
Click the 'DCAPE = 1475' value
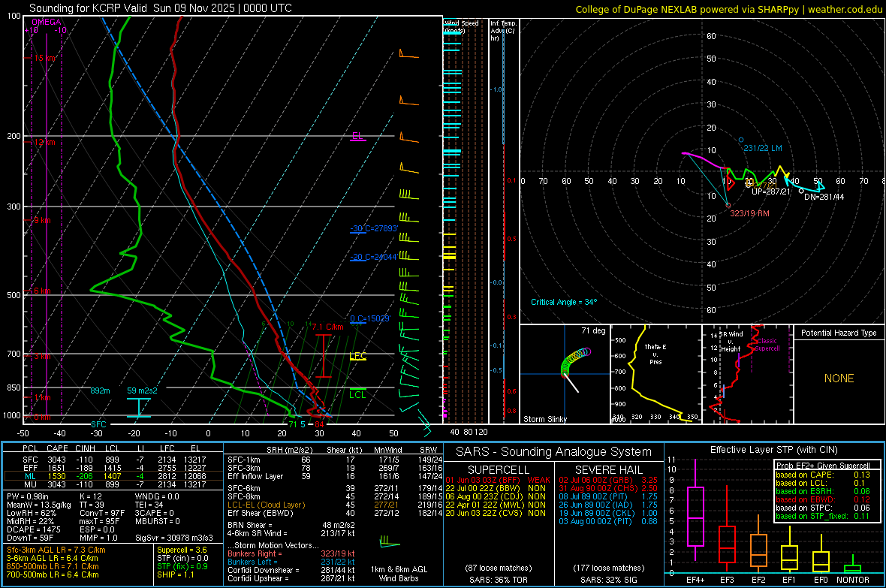34,529
